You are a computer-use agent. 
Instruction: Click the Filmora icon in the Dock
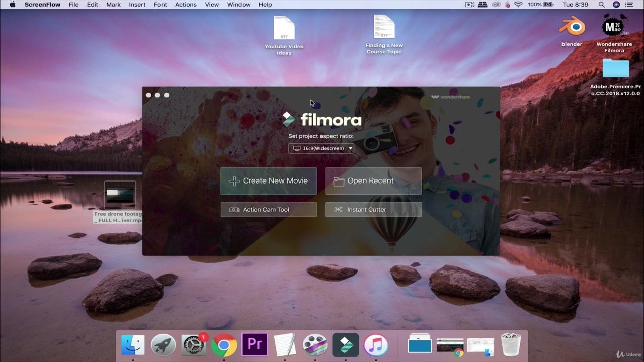pyautogui.click(x=346, y=345)
